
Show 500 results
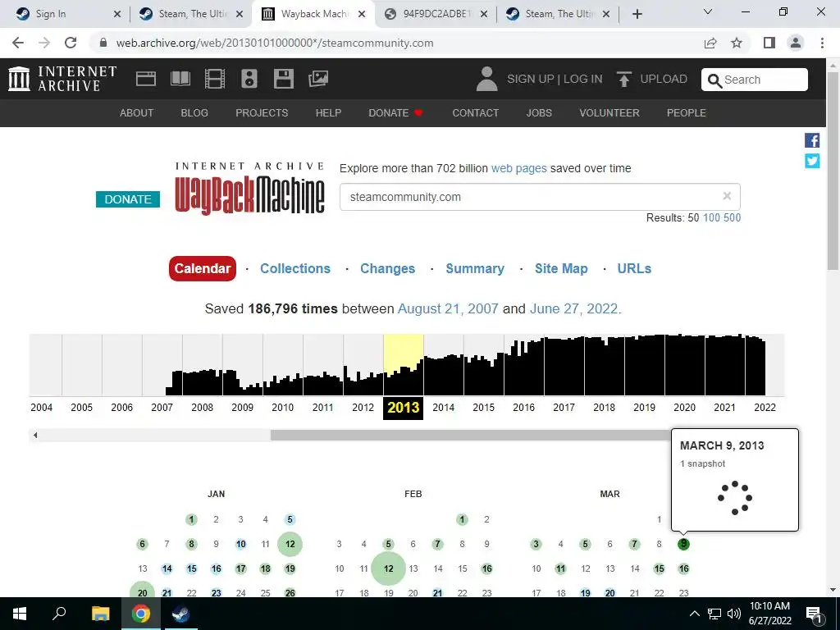click(x=732, y=217)
